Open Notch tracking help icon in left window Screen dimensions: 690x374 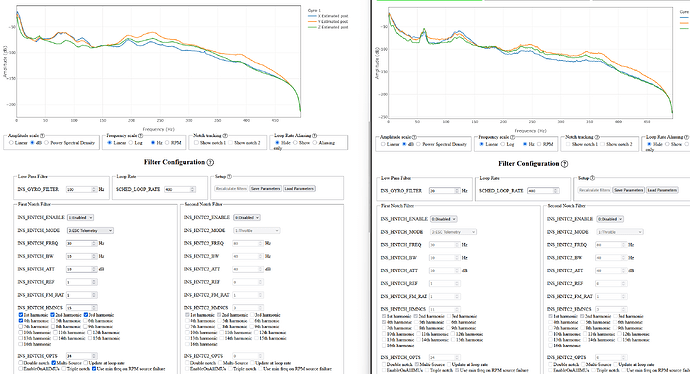pyautogui.click(x=225, y=136)
